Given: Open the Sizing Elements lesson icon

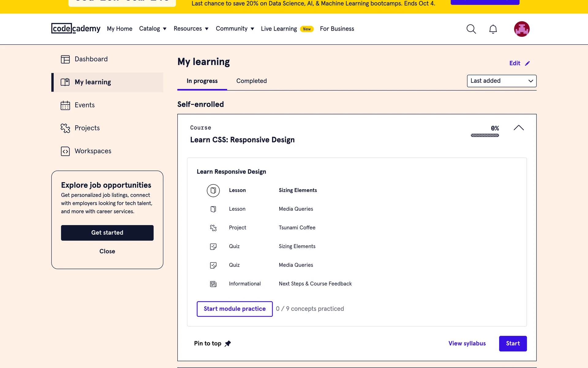Looking at the screenshot, I should click(x=213, y=190).
